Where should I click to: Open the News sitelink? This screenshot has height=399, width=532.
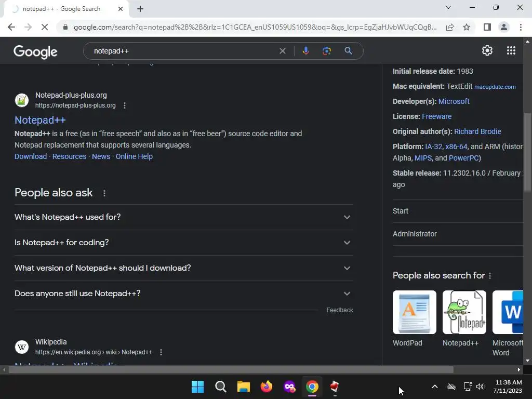(101, 156)
